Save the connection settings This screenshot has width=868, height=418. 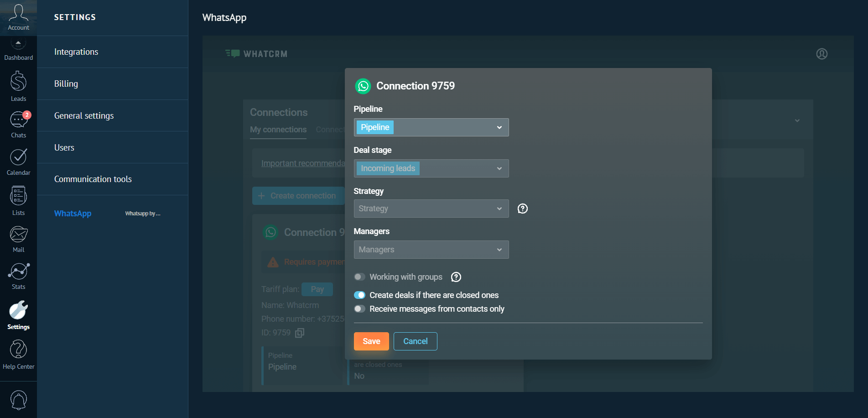pos(371,341)
